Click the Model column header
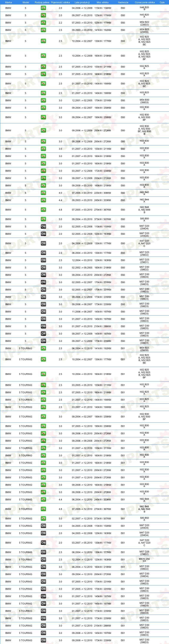Viewport: 169px width, 644px height. (26, 2)
